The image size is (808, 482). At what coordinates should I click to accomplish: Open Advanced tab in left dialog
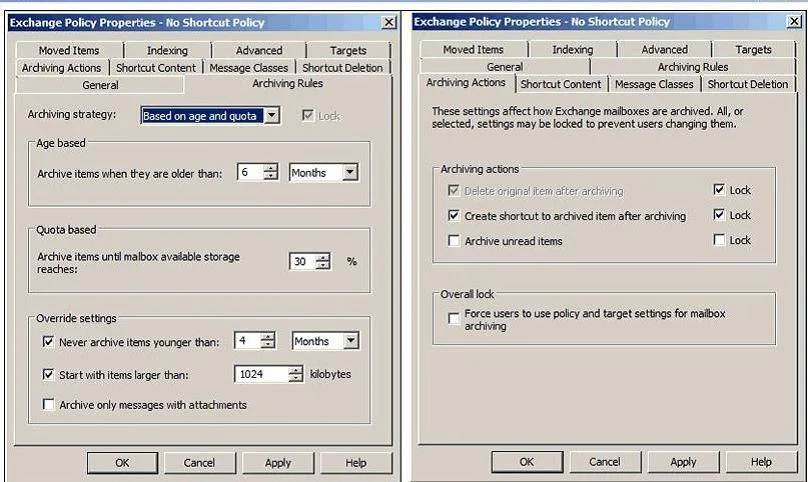click(259, 51)
